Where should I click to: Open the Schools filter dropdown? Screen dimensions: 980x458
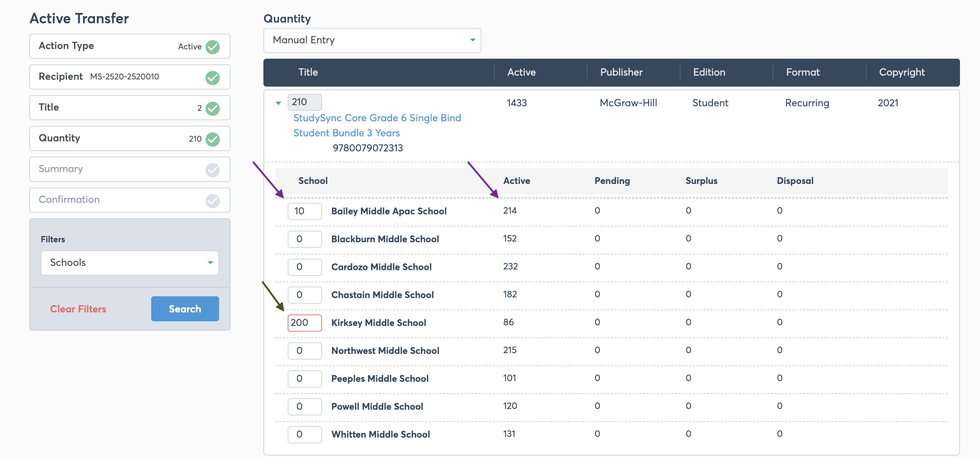pyautogui.click(x=129, y=263)
